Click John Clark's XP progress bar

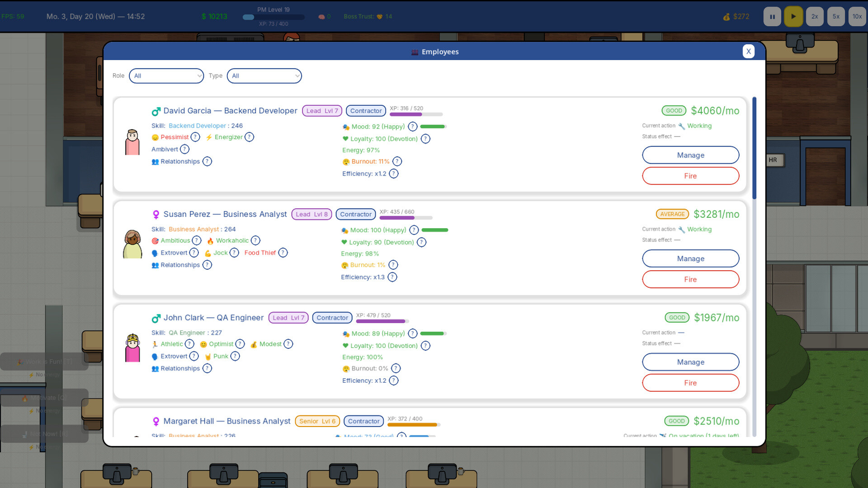tap(382, 321)
